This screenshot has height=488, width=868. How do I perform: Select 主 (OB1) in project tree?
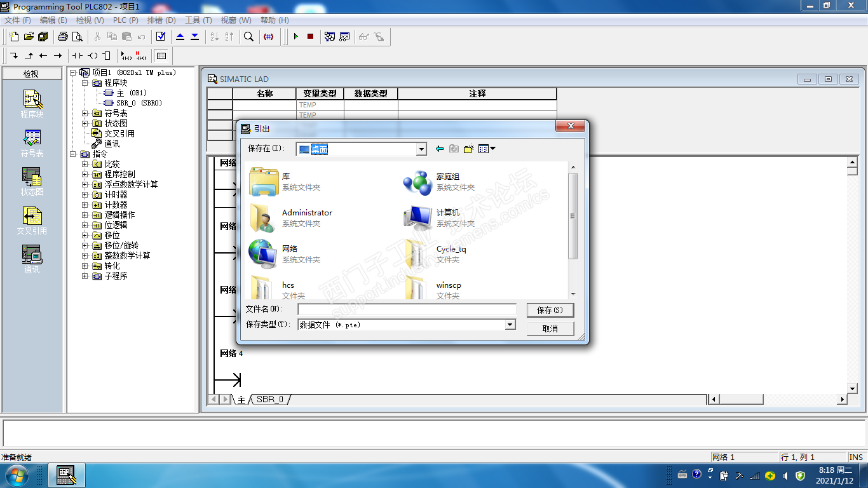tap(126, 93)
